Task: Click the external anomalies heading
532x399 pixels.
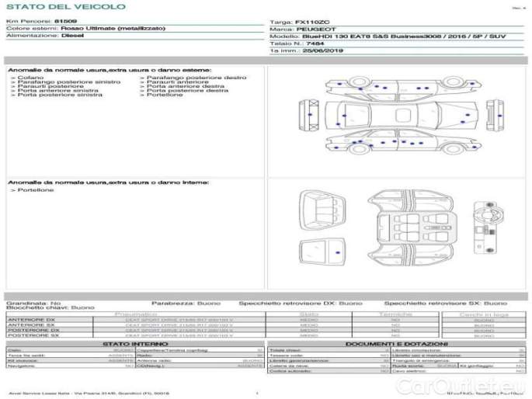Action: 110,70
